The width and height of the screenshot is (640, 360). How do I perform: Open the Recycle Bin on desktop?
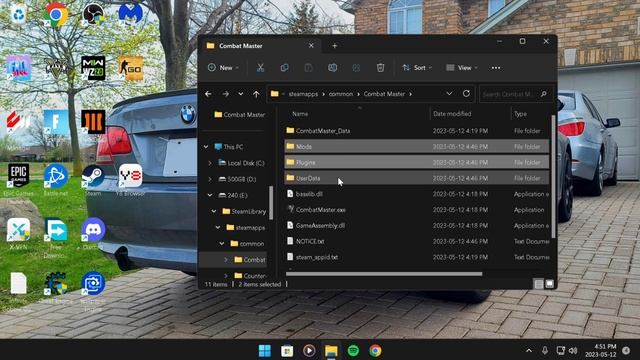pyautogui.click(x=18, y=15)
